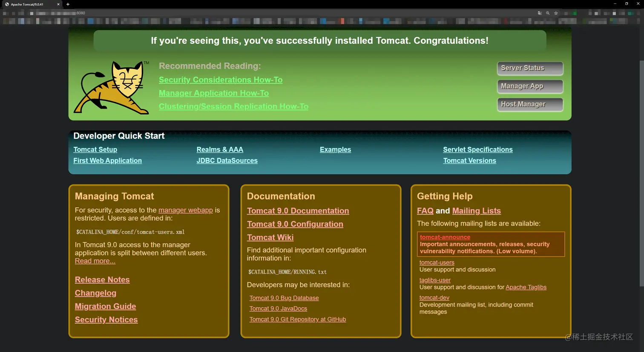Open a new browser tab with plus
Image resolution: width=644 pixels, height=352 pixels.
pyautogui.click(x=68, y=4)
